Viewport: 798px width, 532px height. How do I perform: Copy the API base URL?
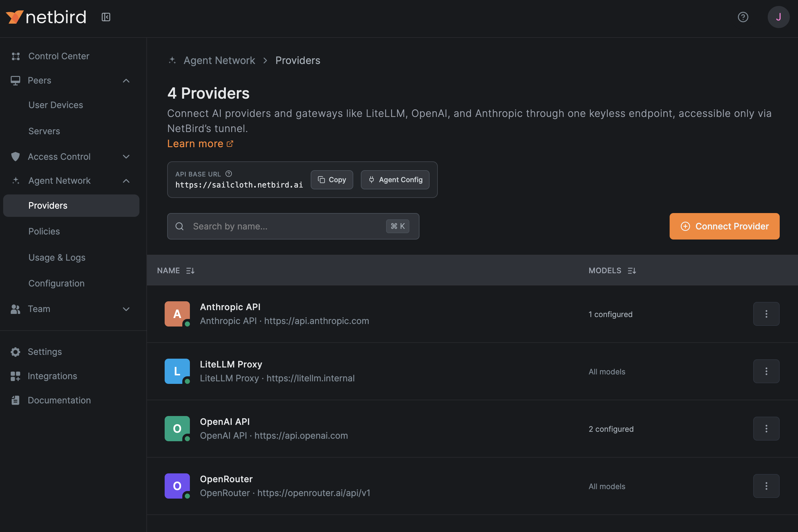point(332,180)
